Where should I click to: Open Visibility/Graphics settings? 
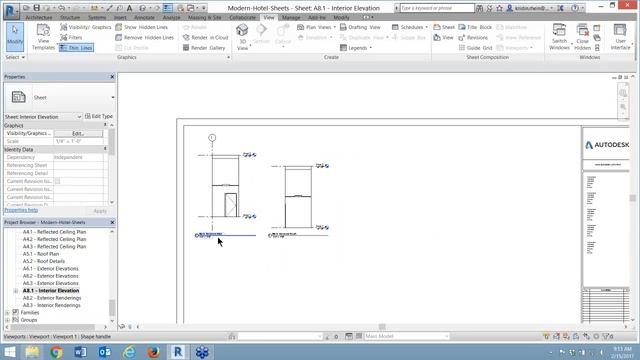point(86,27)
